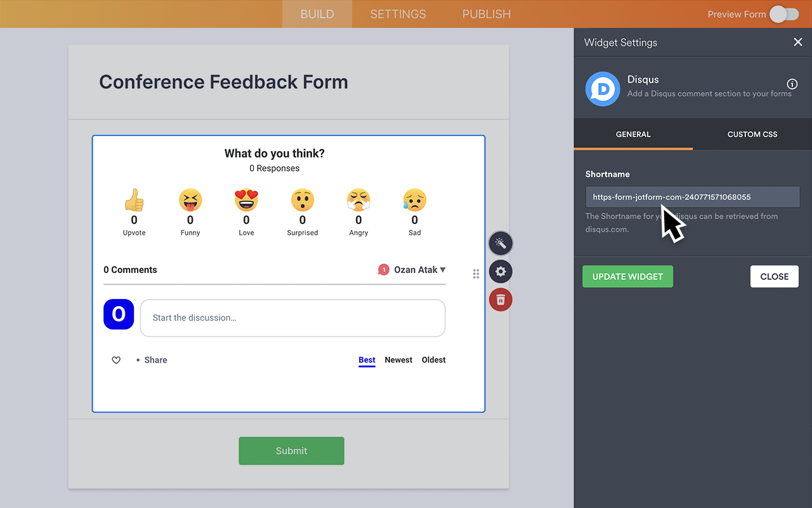Click the UPDATE WIDGET button

tap(627, 276)
